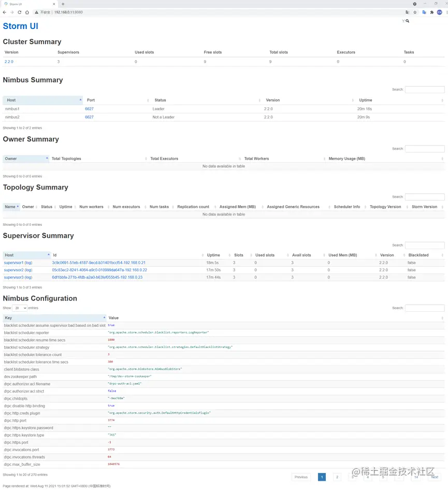
Task: Sort supervisors by Slots column
Action: (x=241, y=255)
